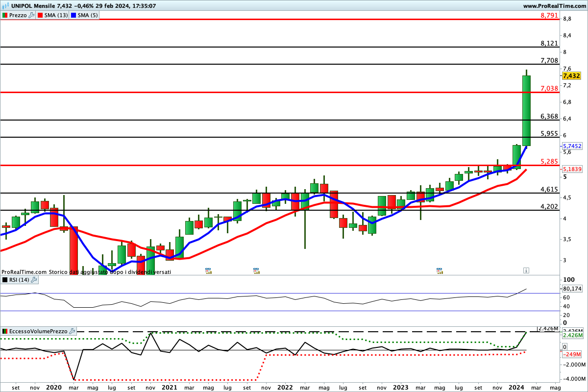This screenshot has width=588, height=392.
Task: Click the RSI value tag 80,174
Action: pyautogui.click(x=572, y=289)
